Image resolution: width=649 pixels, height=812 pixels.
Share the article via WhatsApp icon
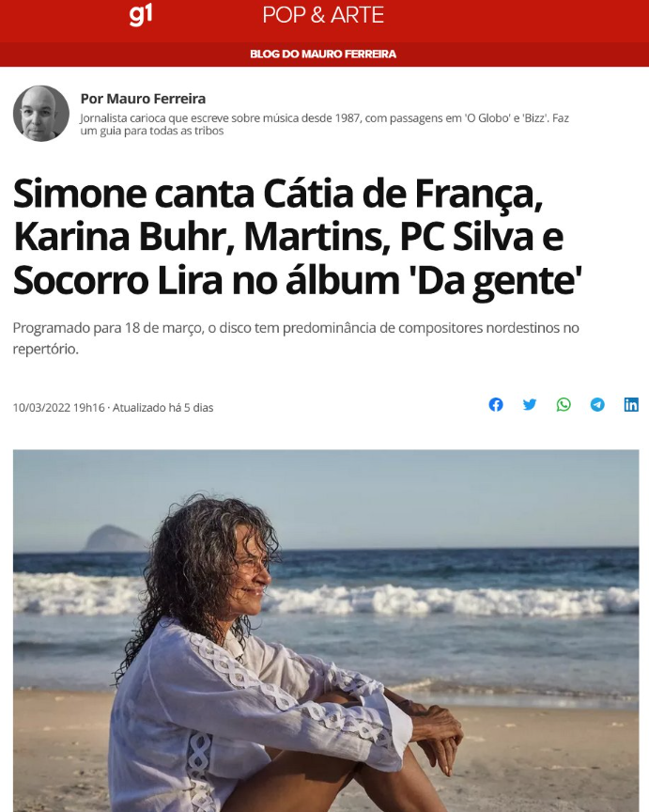[564, 404]
